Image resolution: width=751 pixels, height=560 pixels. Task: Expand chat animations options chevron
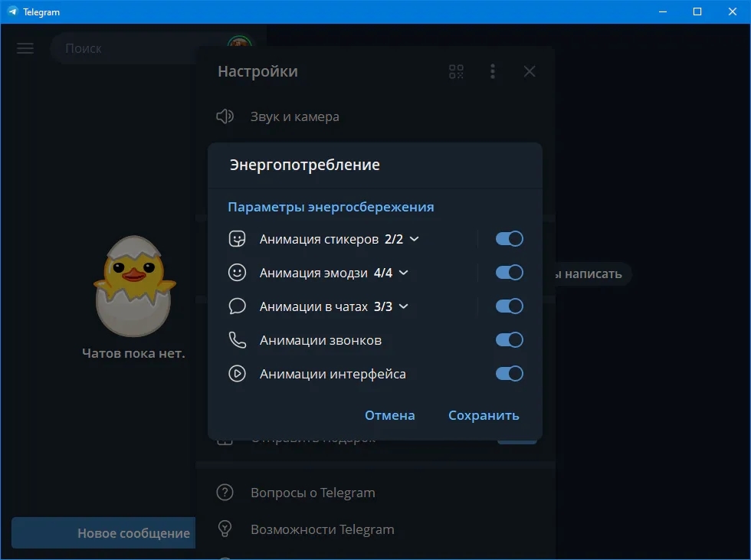(x=404, y=306)
